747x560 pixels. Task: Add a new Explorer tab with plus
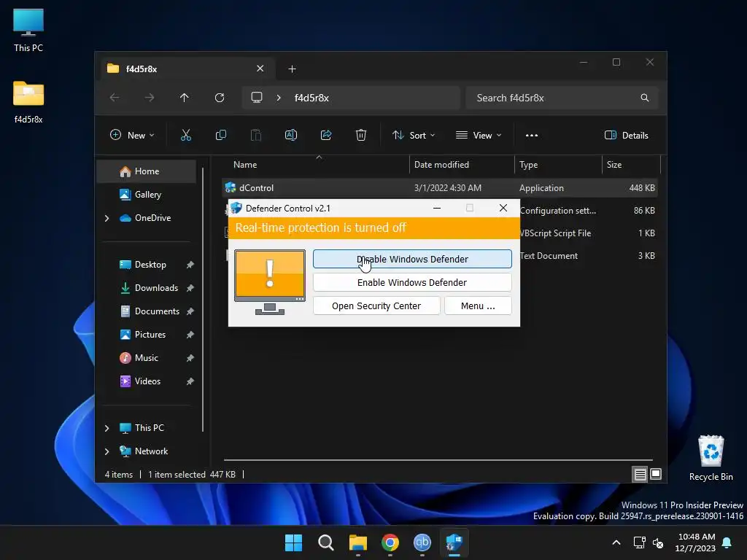(x=292, y=69)
